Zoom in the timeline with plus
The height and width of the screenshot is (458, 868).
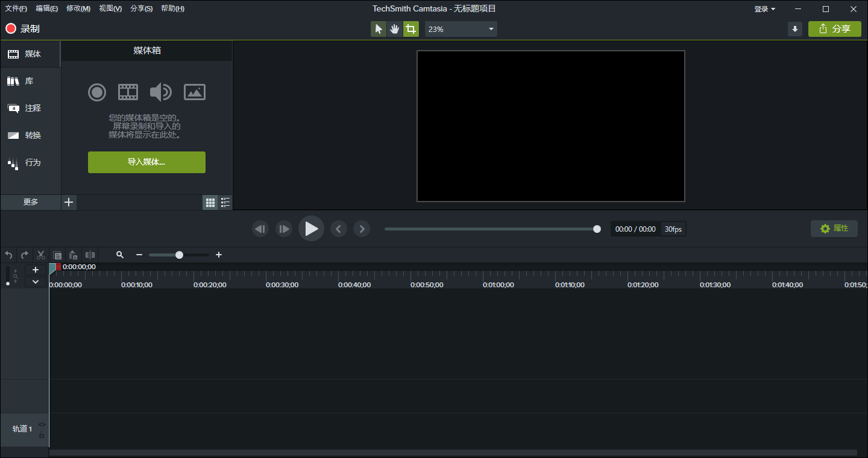(x=219, y=255)
